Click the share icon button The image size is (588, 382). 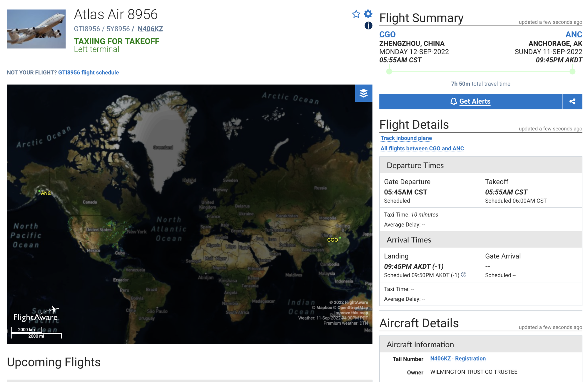pyautogui.click(x=572, y=102)
